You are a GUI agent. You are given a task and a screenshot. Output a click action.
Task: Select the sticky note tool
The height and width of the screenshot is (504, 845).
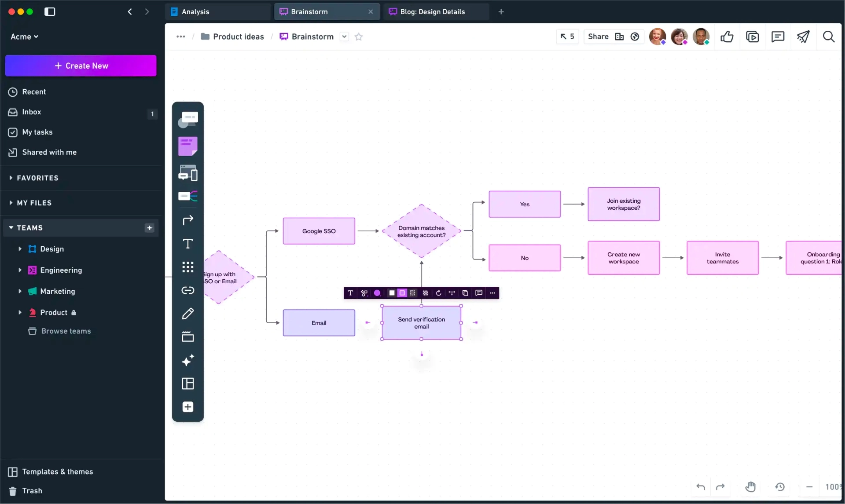188,146
